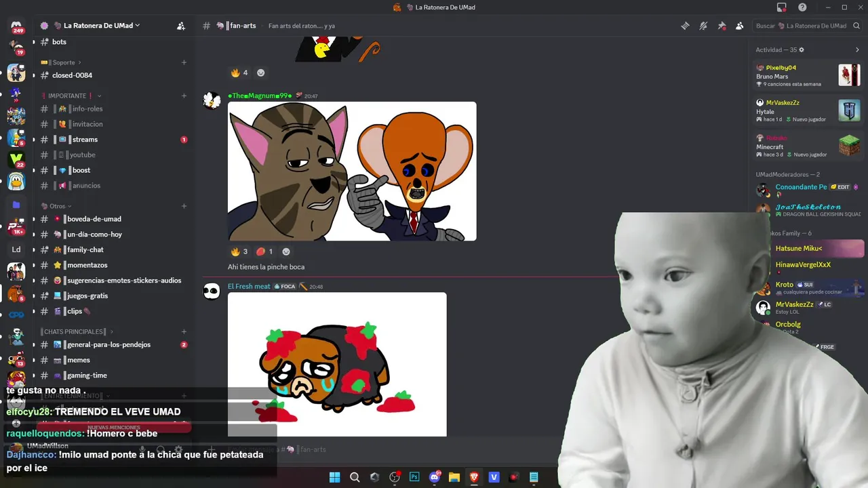Screen dimensions: 868x488
Task: Open Pixelby04 Bruno Mars activity card
Action: [x=808, y=75]
